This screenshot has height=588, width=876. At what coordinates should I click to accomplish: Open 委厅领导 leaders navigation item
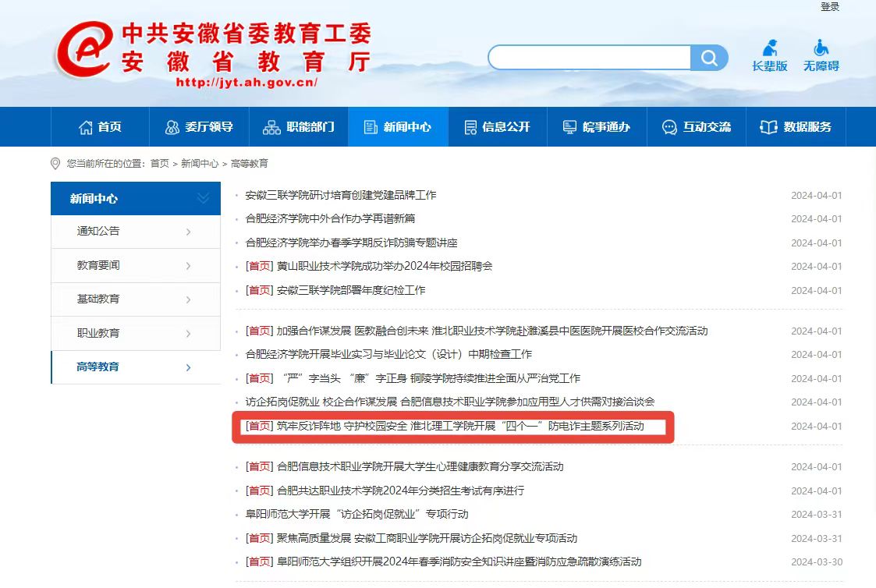199,127
